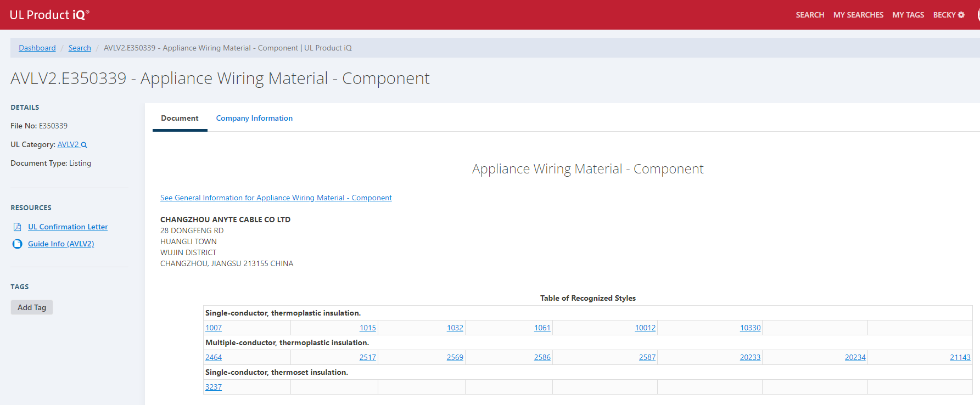Open the Guide Info (AVLV2) link
Screen dimensions: 980x405
[x=61, y=244]
